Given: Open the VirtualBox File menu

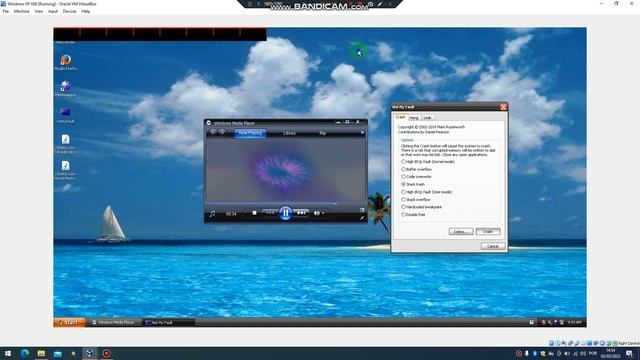Looking at the screenshot, I should coord(6,11).
